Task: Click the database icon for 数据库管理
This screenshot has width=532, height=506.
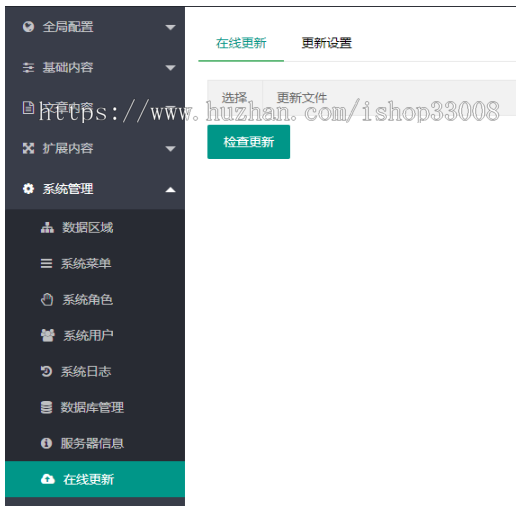Action: [x=46, y=407]
